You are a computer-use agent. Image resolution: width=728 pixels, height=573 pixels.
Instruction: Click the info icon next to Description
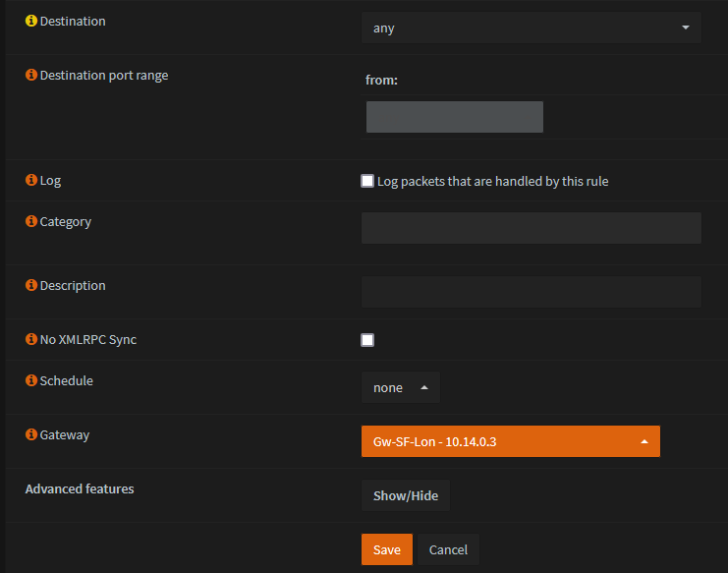31,286
